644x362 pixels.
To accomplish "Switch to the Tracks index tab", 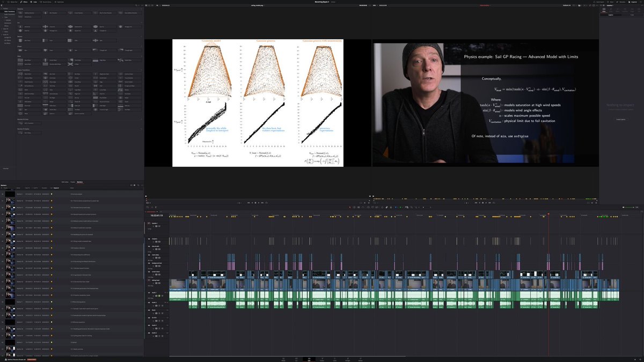I will (72, 182).
